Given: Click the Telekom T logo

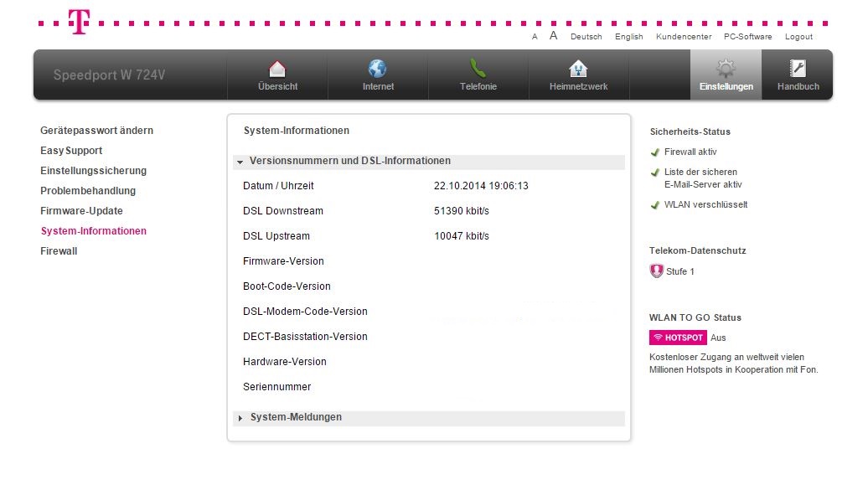Looking at the screenshot, I should [79, 22].
